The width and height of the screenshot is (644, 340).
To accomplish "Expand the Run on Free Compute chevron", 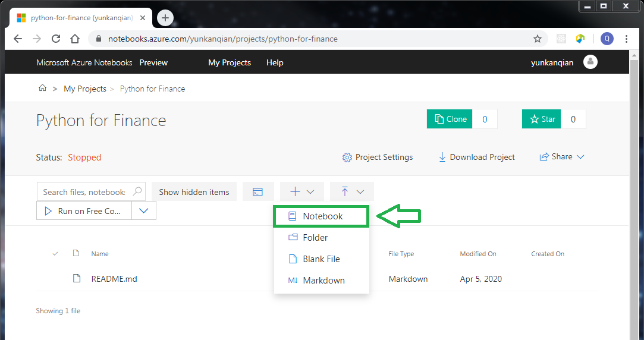I will (x=144, y=210).
